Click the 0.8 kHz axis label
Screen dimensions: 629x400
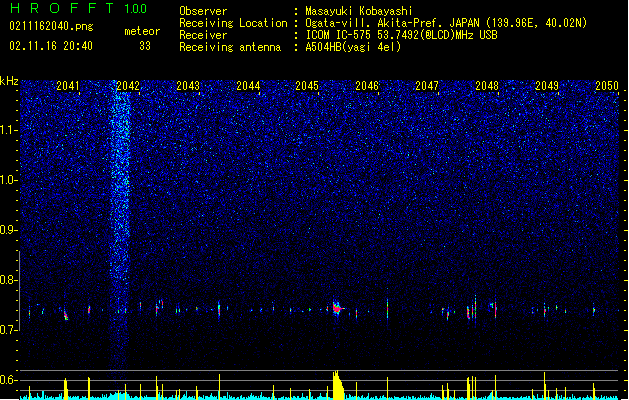pos(8,280)
